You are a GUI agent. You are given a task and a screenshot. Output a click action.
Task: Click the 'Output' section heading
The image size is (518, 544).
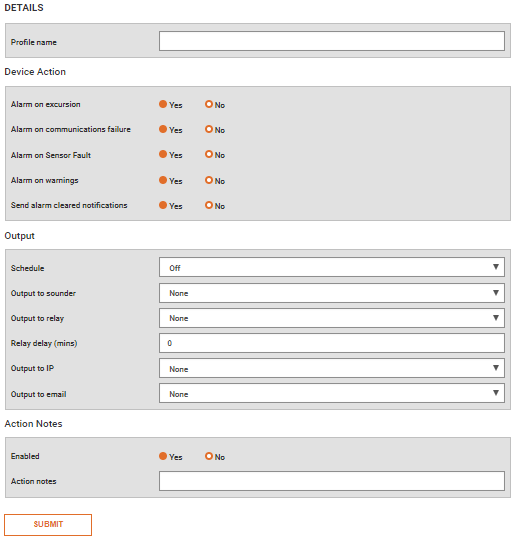click(x=19, y=236)
